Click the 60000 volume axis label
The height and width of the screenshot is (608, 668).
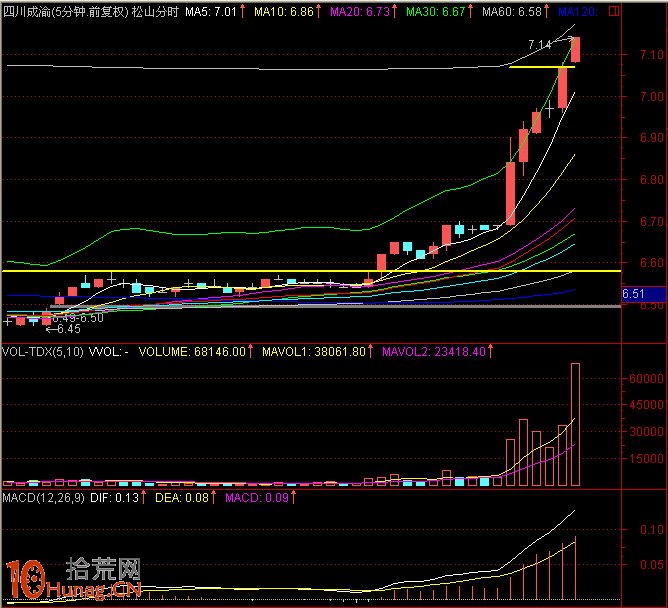pos(646,378)
